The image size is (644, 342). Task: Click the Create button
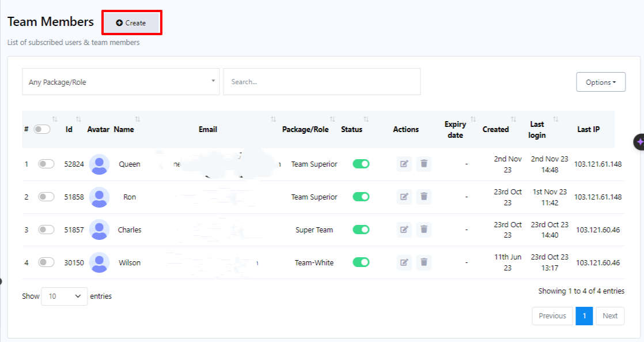(x=131, y=23)
